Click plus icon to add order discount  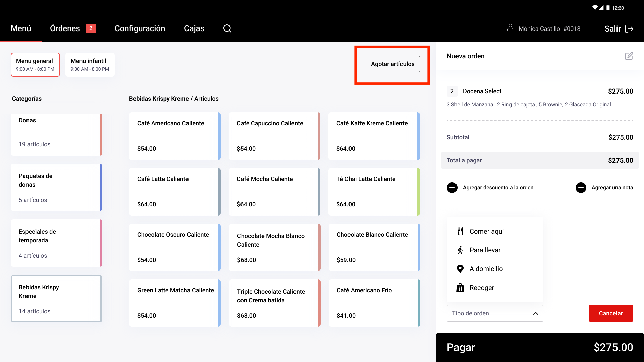[452, 188]
